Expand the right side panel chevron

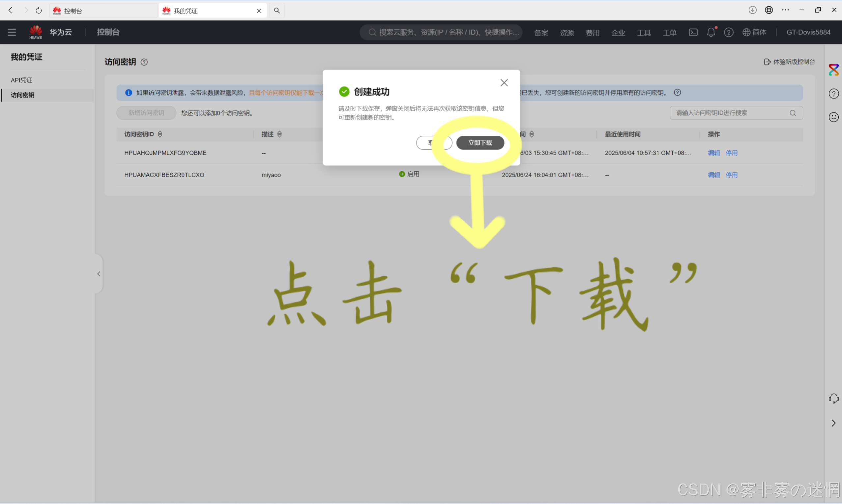click(x=833, y=423)
